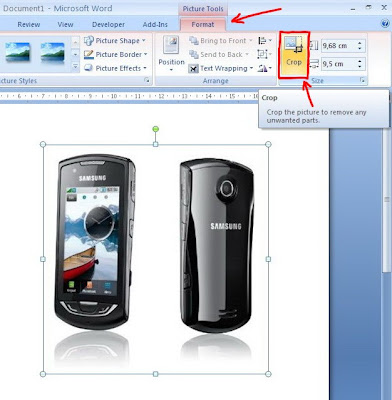Open the Size dialog launcher
The width and height of the screenshot is (392, 400).
[x=362, y=80]
